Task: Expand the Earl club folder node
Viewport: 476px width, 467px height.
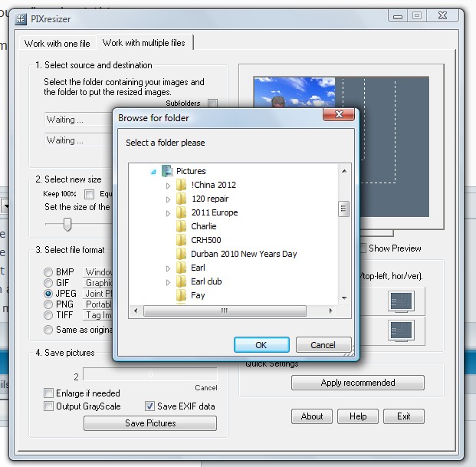Action: 168,283
